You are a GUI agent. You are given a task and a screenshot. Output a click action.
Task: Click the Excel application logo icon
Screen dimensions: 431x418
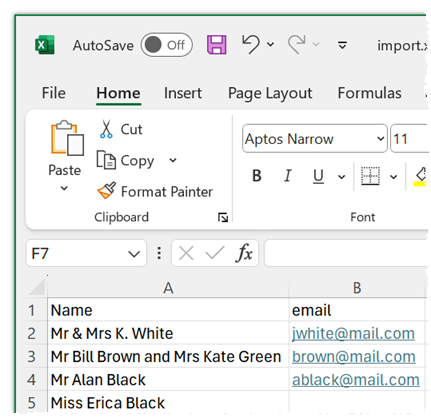[45, 45]
